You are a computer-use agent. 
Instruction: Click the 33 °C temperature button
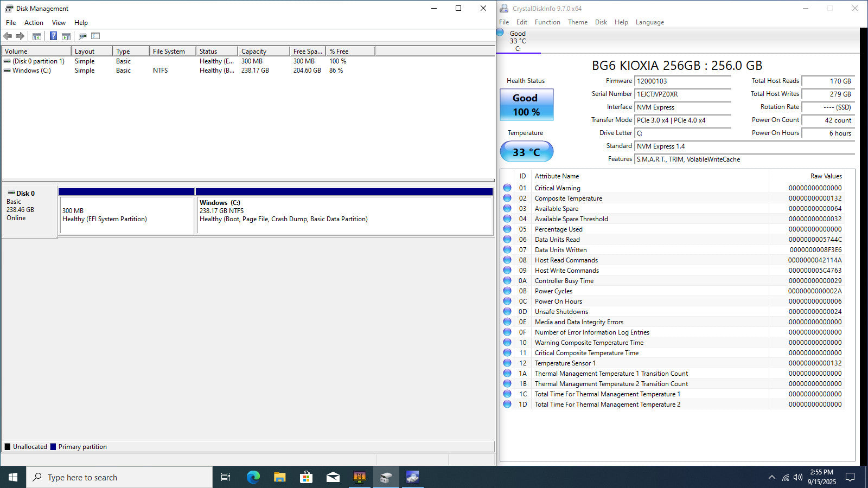pyautogui.click(x=526, y=152)
